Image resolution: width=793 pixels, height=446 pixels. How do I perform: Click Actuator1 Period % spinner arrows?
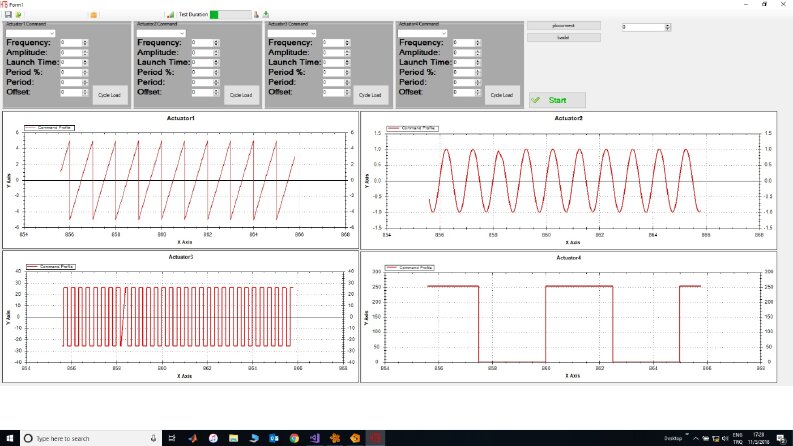click(85, 72)
